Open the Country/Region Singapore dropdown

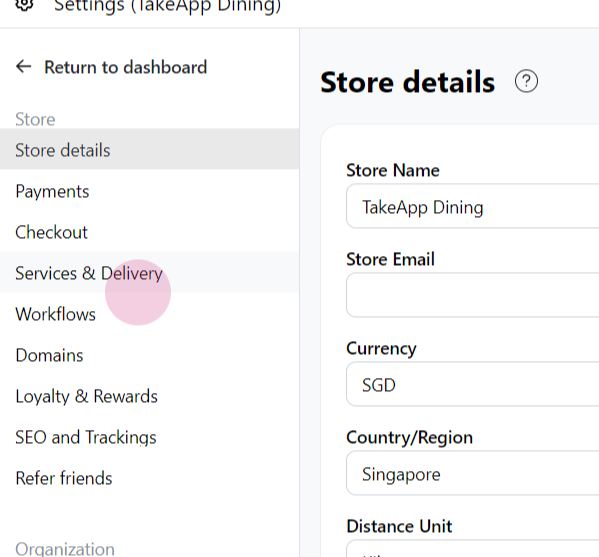click(473, 473)
